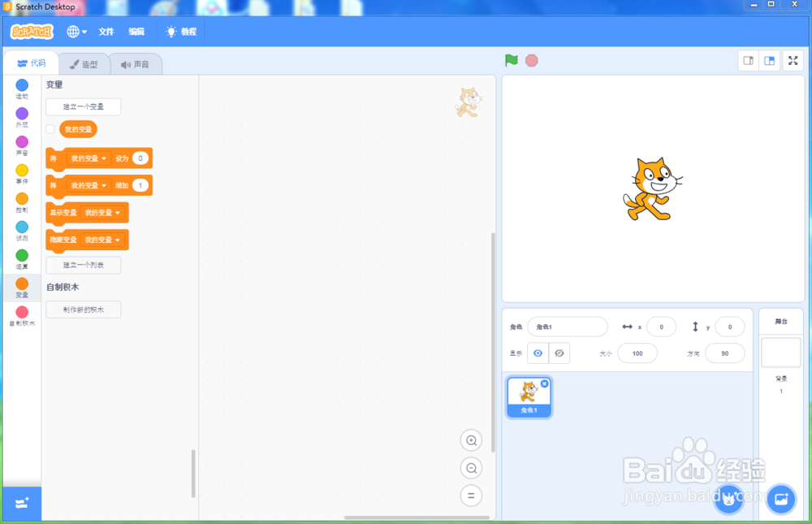Select the orange 控制 control category
Image resolution: width=812 pixels, height=524 pixels.
22,203
